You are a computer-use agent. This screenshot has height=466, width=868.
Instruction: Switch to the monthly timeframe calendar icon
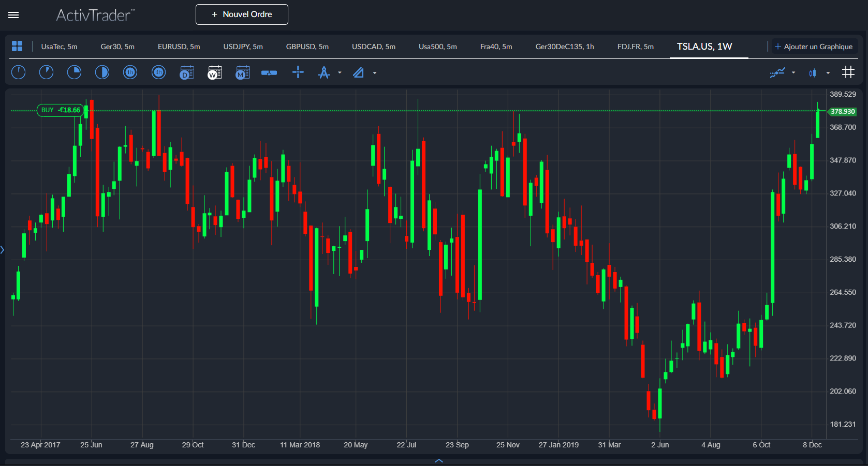[242, 73]
